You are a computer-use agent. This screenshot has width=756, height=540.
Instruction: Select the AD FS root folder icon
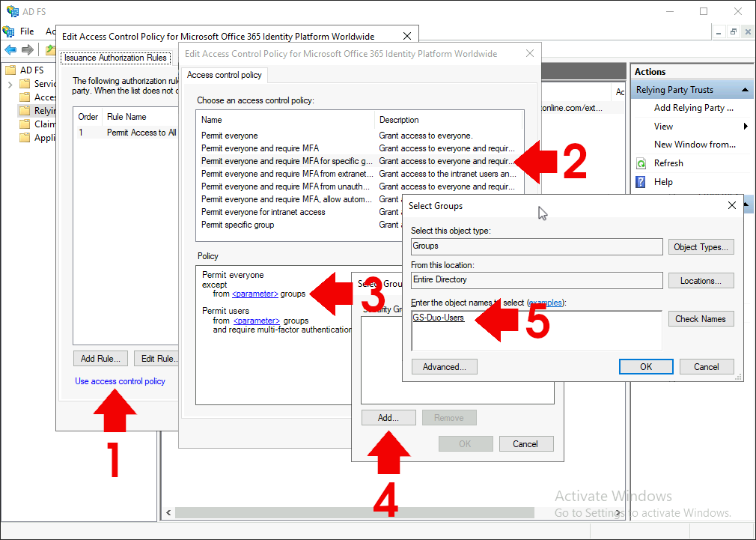tap(10, 70)
